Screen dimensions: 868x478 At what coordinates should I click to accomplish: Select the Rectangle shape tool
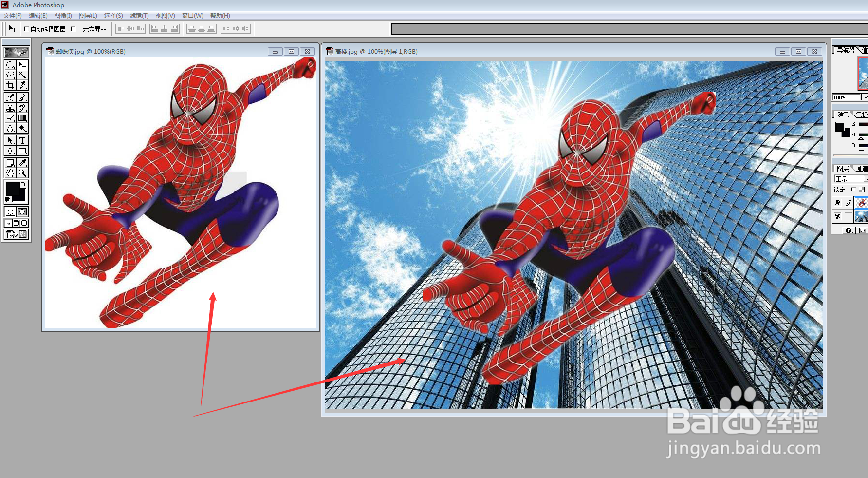point(22,151)
